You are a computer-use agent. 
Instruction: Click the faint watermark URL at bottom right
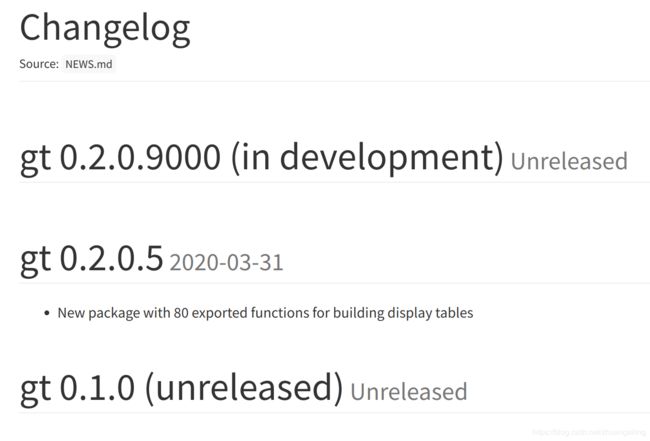[x=589, y=433]
